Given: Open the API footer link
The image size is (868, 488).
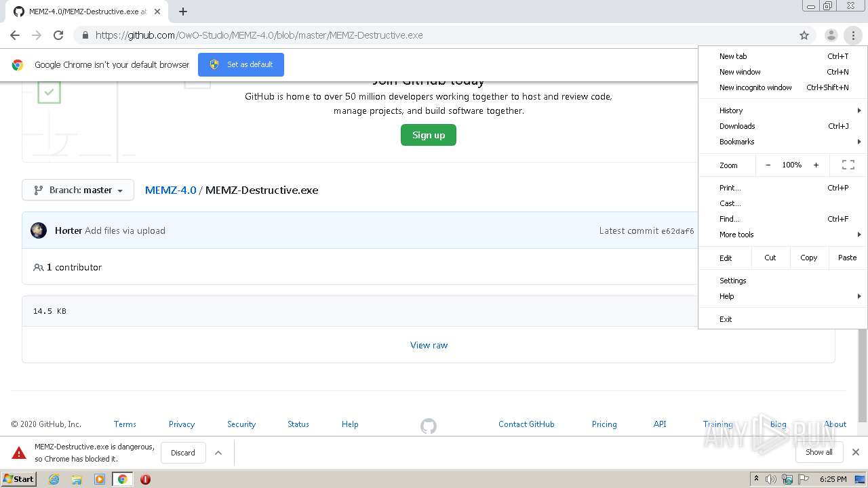Looking at the screenshot, I should (660, 424).
